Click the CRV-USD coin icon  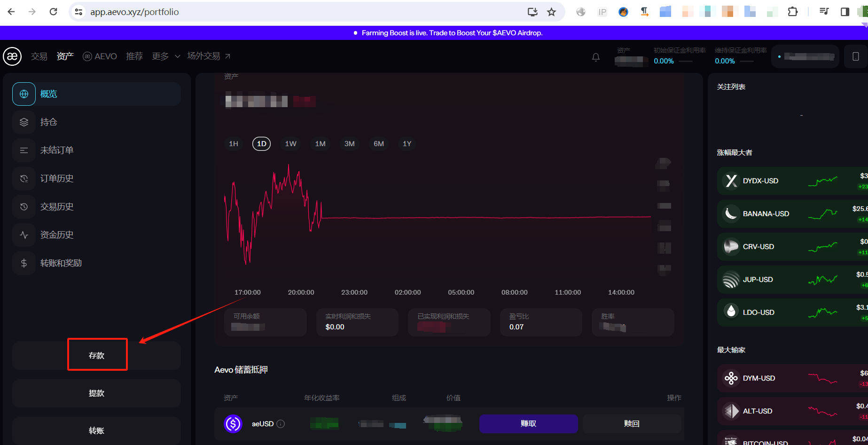[731, 247]
